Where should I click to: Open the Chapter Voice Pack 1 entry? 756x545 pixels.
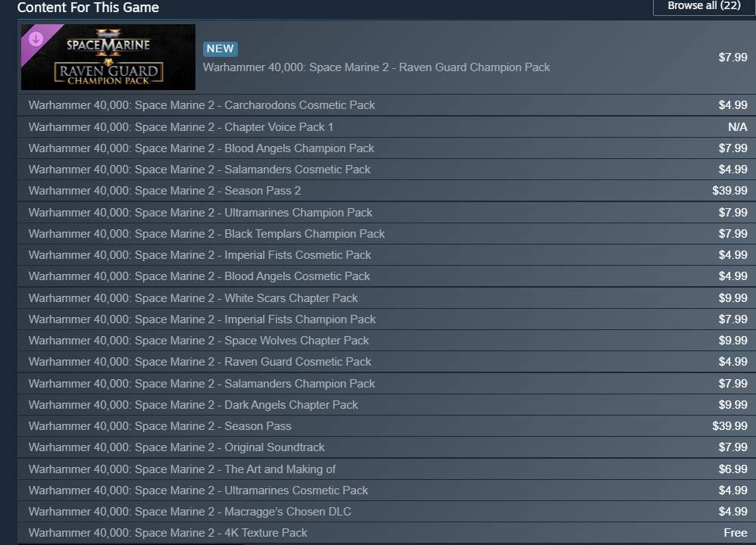tap(386, 126)
